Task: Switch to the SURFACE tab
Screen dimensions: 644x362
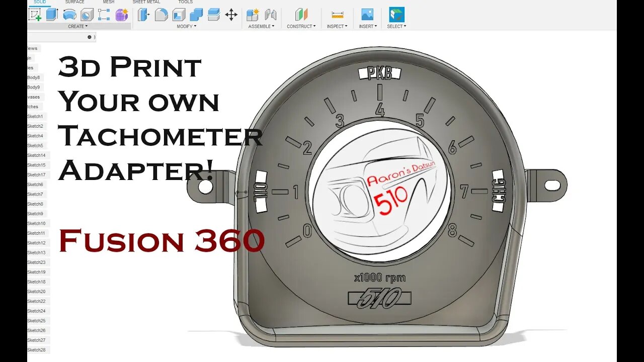Action: (x=75, y=2)
